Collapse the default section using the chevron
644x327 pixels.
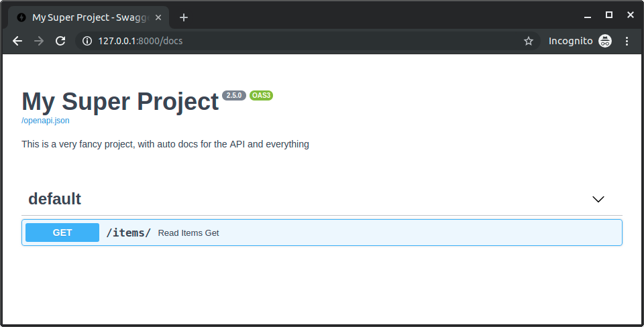[598, 199]
